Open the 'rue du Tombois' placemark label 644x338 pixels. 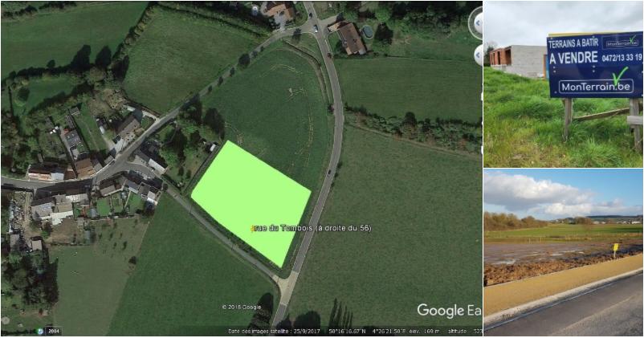tap(313, 228)
